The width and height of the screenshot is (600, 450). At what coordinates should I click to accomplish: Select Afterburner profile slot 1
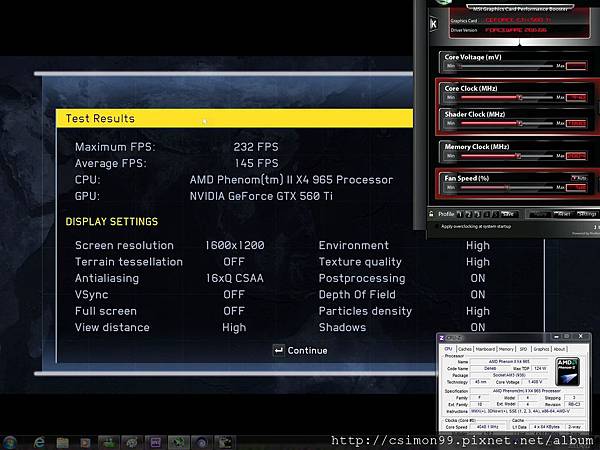tap(460, 214)
